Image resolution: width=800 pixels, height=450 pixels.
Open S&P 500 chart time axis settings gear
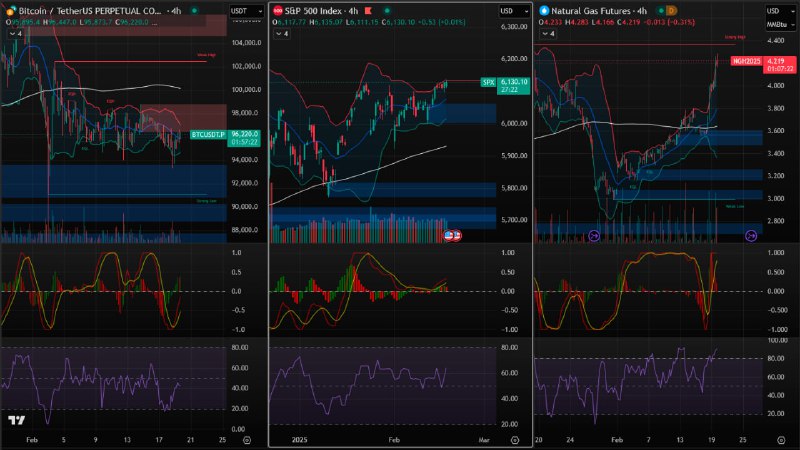[515, 440]
